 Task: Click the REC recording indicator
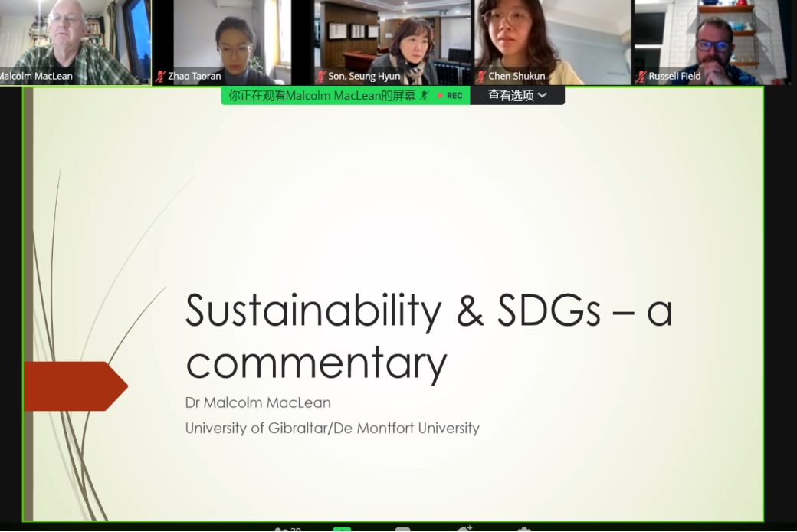click(x=450, y=96)
